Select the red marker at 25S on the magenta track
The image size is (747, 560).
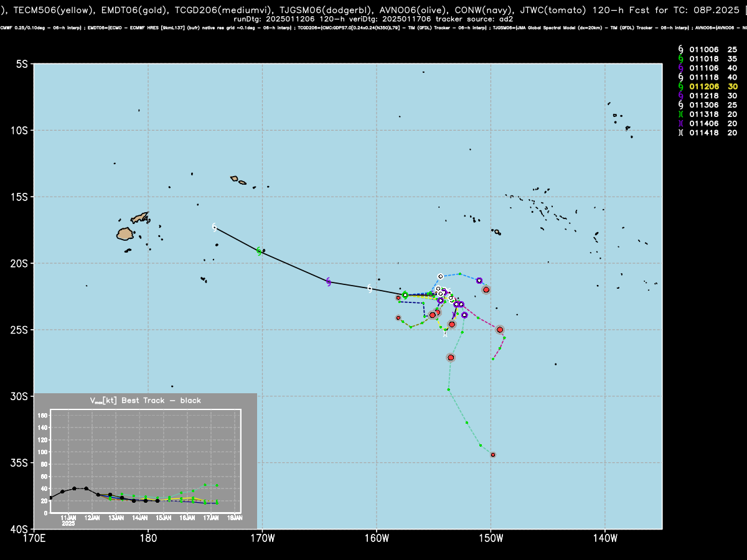tap(500, 330)
